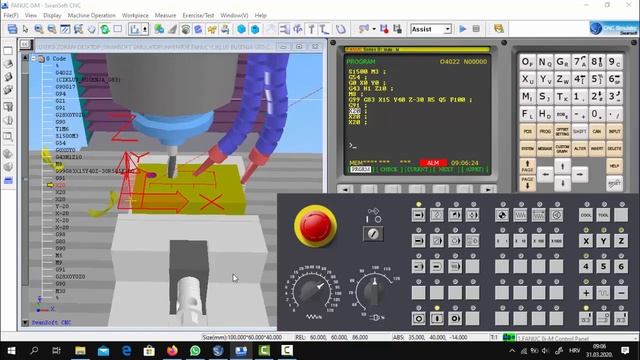Image resolution: width=640 pixels, height=360 pixels.
Task: Toggle the program protect key switch
Action: [373, 234]
